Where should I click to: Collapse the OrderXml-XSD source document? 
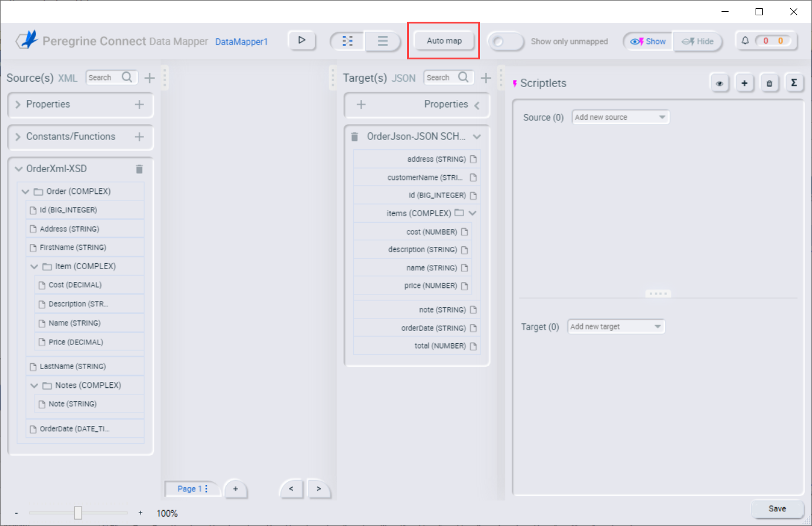(19, 169)
